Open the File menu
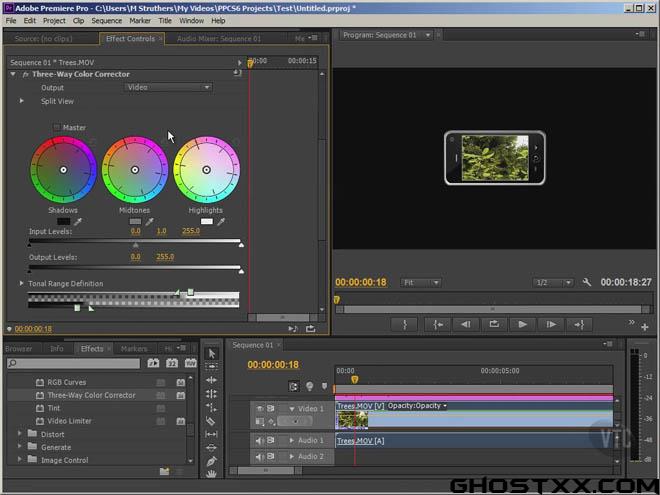Viewport: 660px width, 495px height. [11, 21]
